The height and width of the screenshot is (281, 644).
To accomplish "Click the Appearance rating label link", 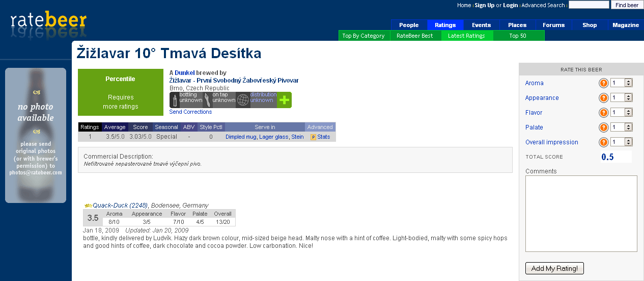I will [542, 98].
